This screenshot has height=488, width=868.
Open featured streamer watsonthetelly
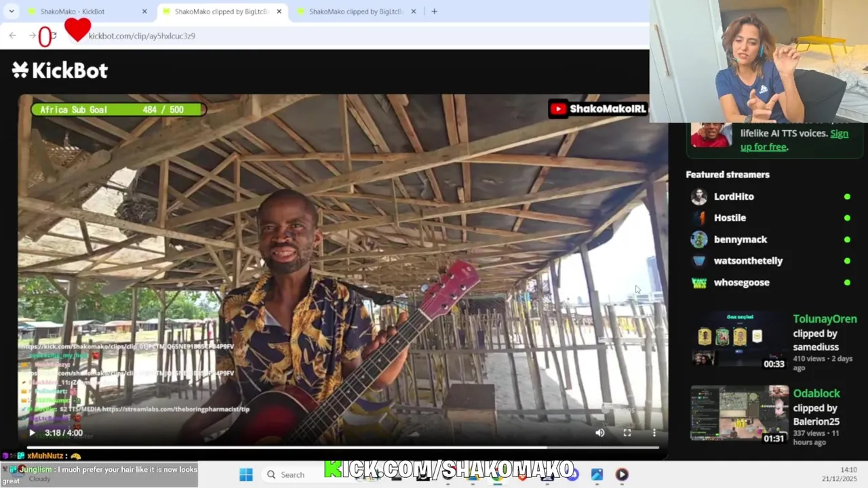coord(748,261)
